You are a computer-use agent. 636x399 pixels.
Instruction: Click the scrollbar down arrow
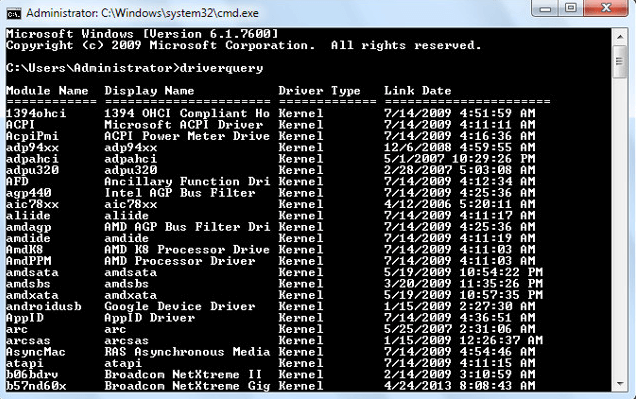(x=620, y=384)
